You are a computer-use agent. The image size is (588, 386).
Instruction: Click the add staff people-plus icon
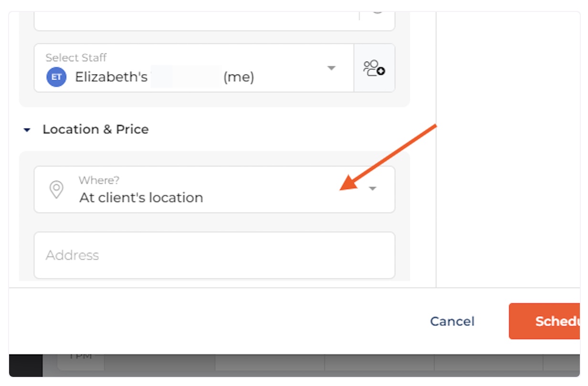[374, 68]
